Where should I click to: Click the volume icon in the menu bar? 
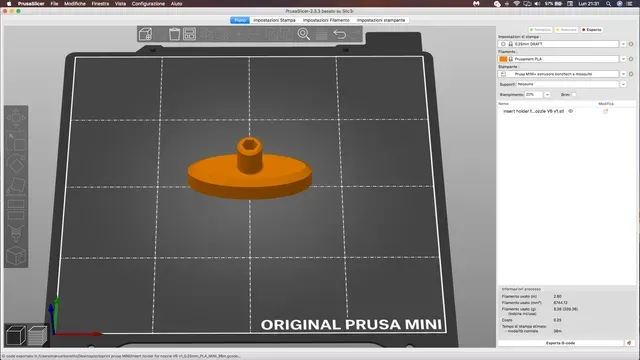point(538,4)
